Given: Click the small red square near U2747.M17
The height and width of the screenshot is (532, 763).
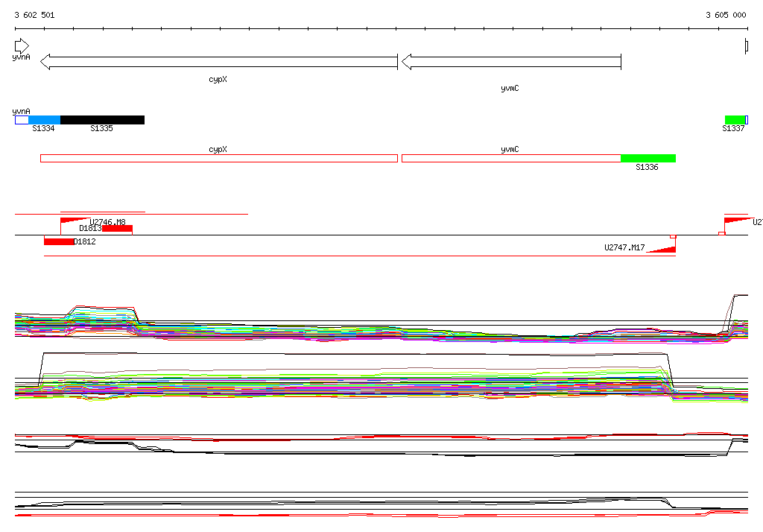Looking at the screenshot, I should pyautogui.click(x=673, y=236).
